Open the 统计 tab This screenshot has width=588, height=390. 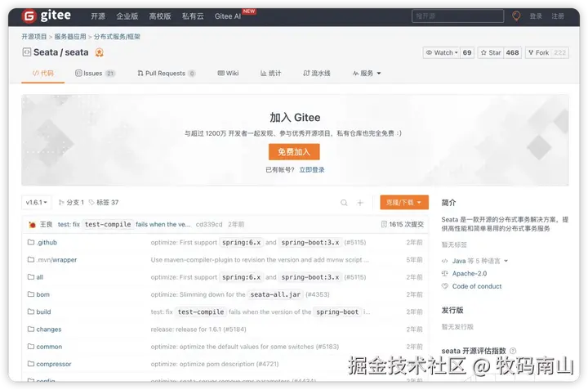pyautogui.click(x=271, y=74)
